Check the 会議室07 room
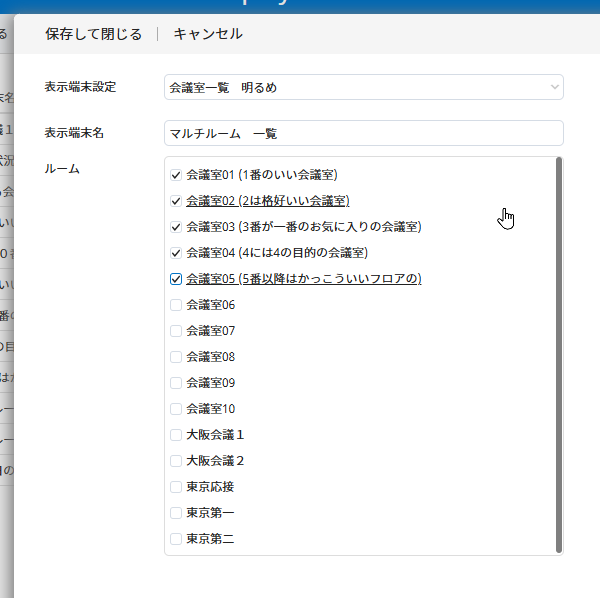 coord(176,331)
